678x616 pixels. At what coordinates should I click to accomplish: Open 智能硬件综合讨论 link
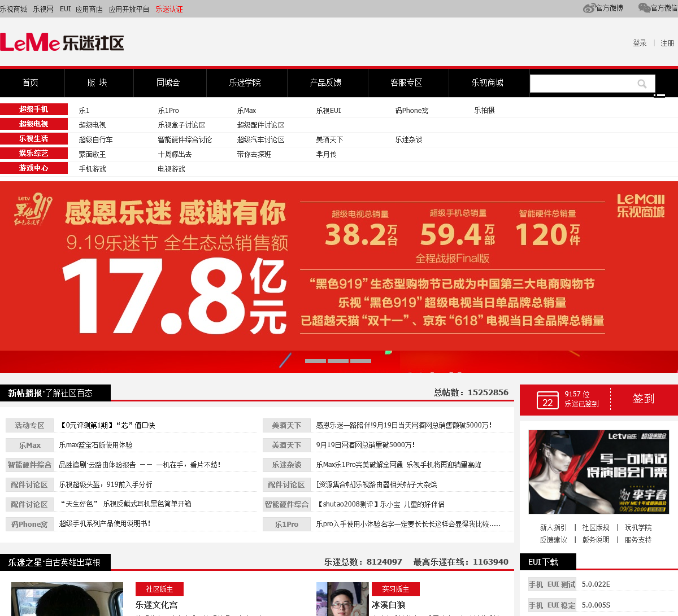[x=185, y=140]
